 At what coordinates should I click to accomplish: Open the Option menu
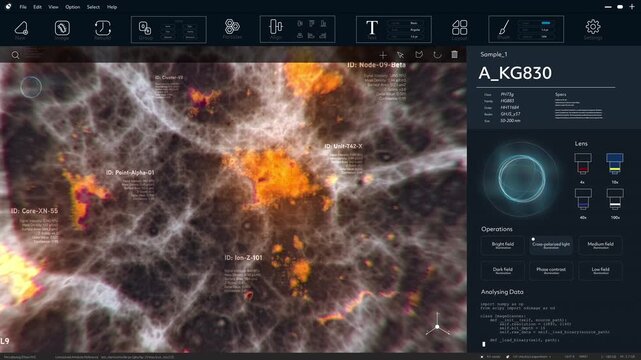(72, 7)
